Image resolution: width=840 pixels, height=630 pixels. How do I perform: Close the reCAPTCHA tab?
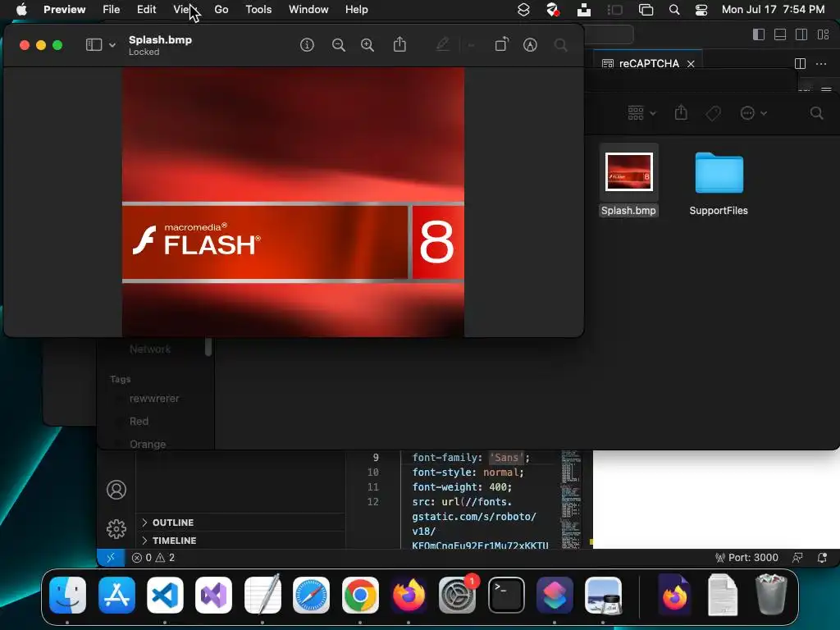[691, 64]
